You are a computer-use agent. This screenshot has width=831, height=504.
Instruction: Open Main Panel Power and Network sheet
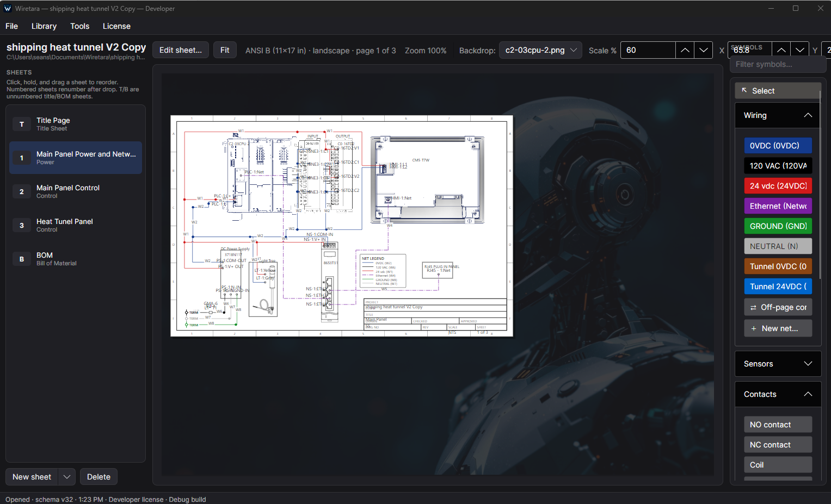[76, 158]
